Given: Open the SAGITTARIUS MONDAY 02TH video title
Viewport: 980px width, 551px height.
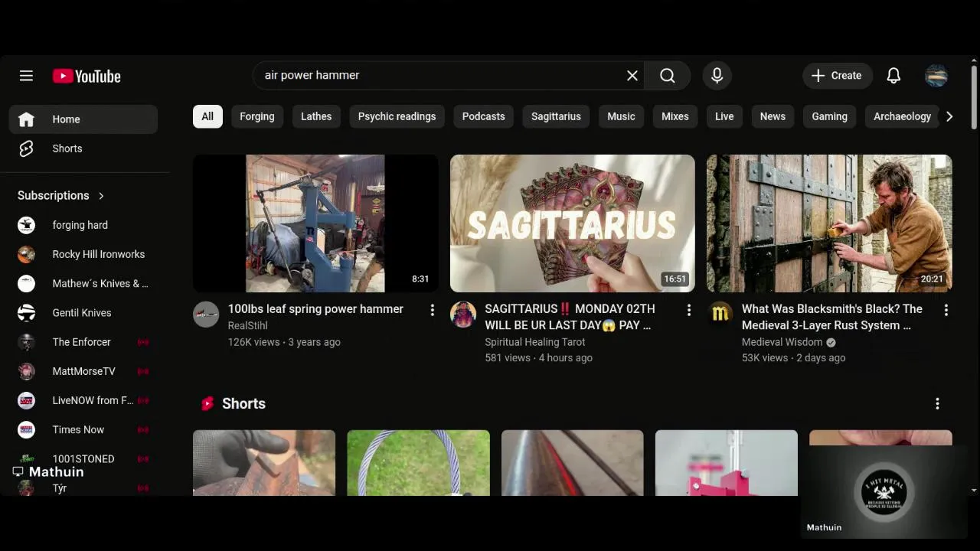Looking at the screenshot, I should click(x=570, y=317).
